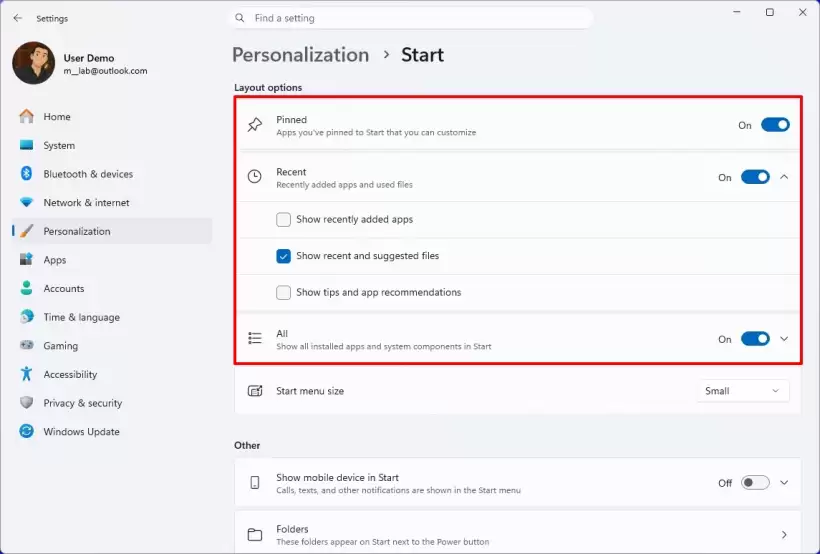Open Time & language settings

click(112, 317)
